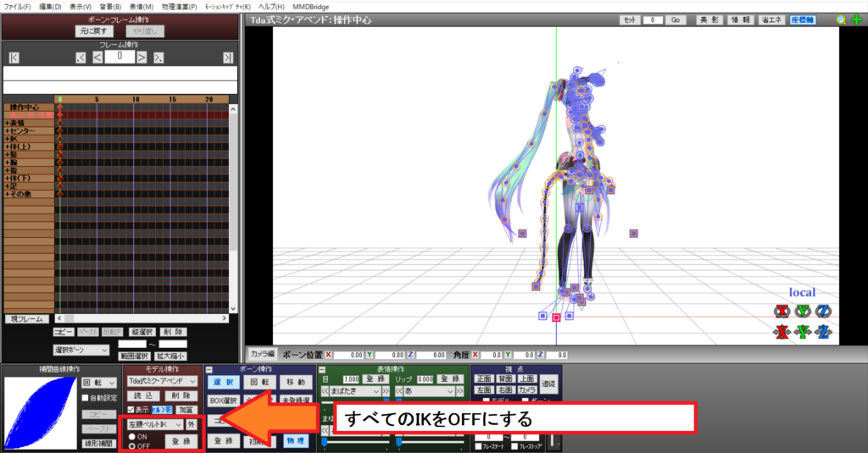Image resolution: width=868 pixels, height=453 pixels.
Task: Click the 登録 button beside the IK ON/OFF radios
Action: click(181, 441)
